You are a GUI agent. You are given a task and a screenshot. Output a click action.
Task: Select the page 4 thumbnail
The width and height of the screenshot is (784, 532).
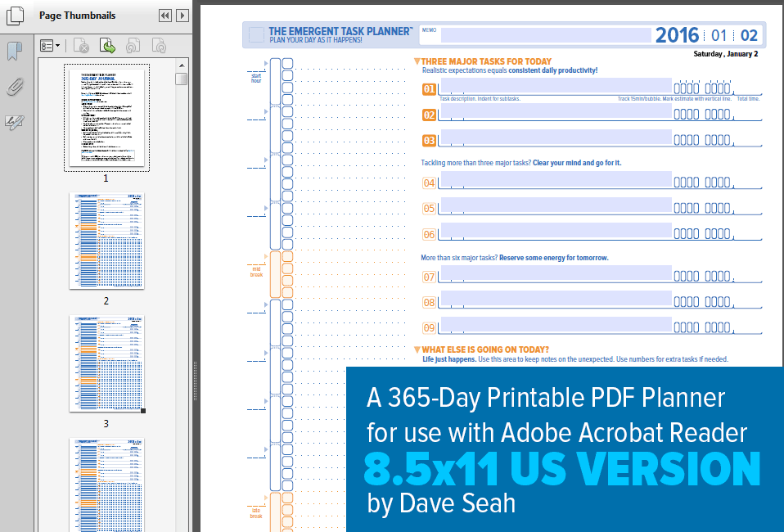106,485
